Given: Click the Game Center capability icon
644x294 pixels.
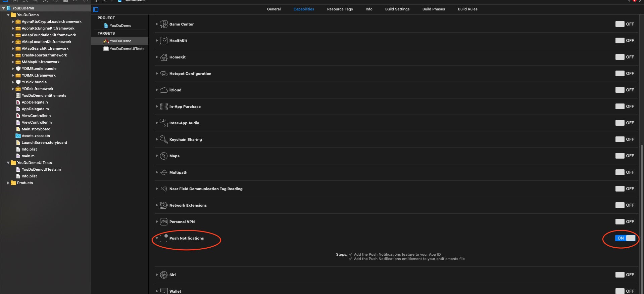Looking at the screenshot, I should pyautogui.click(x=164, y=24).
